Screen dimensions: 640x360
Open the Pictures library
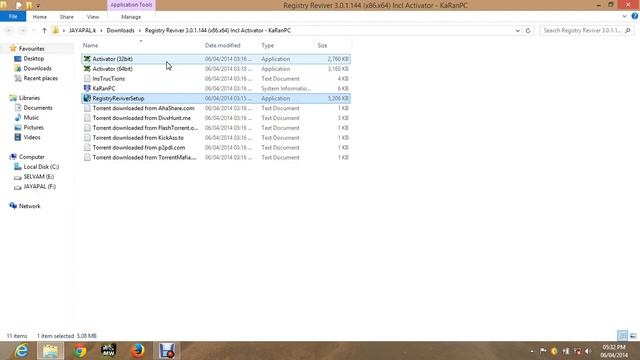(33, 127)
